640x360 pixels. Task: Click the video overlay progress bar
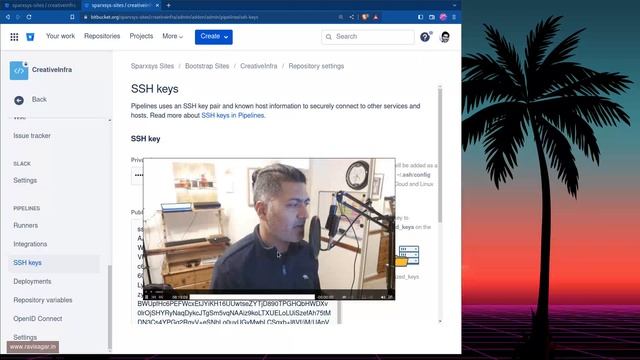tap(252, 297)
